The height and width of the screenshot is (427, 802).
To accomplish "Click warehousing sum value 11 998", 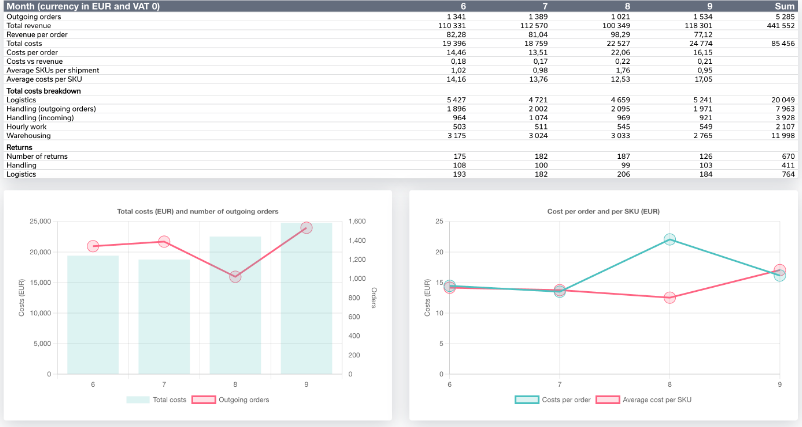I will [783, 136].
